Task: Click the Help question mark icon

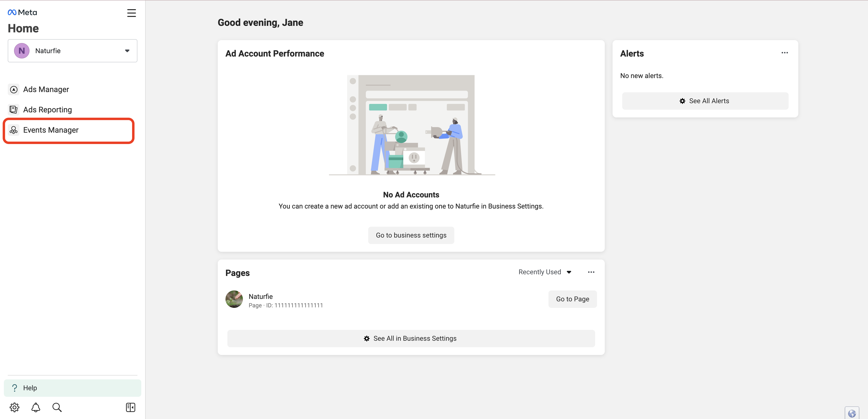Action: pyautogui.click(x=15, y=388)
